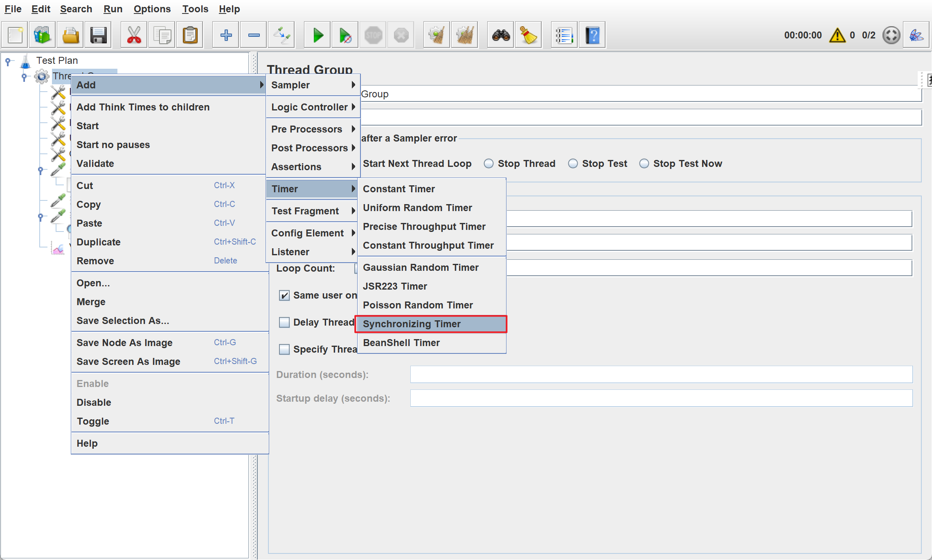Click the Function Helper list icon
Image resolution: width=932 pixels, height=560 pixels.
[564, 35]
